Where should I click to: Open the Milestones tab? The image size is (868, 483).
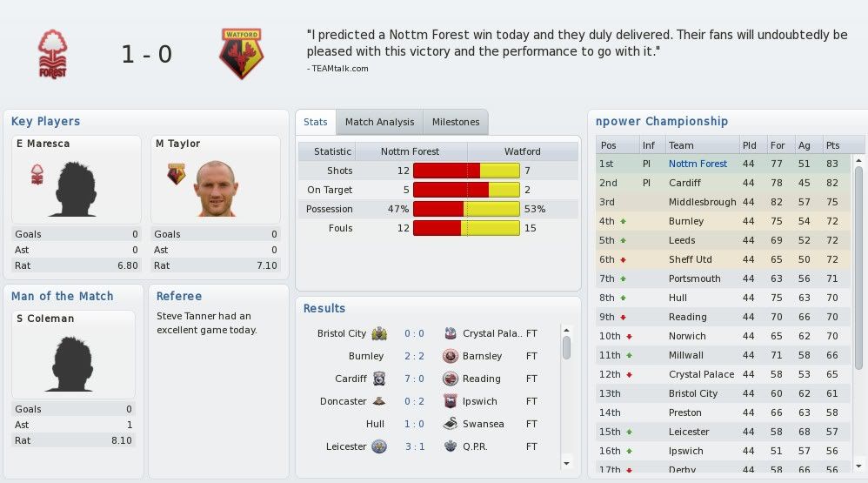[x=456, y=122]
